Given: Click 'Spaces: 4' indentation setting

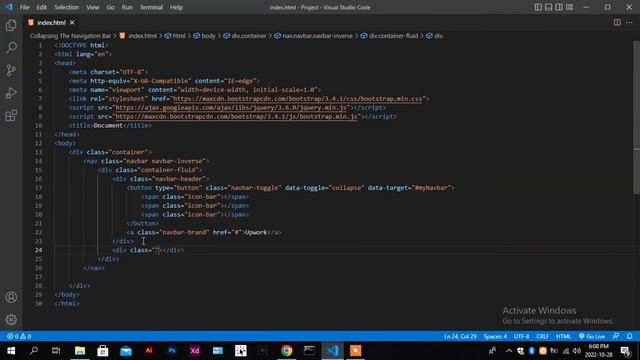Looking at the screenshot, I should tap(495, 336).
